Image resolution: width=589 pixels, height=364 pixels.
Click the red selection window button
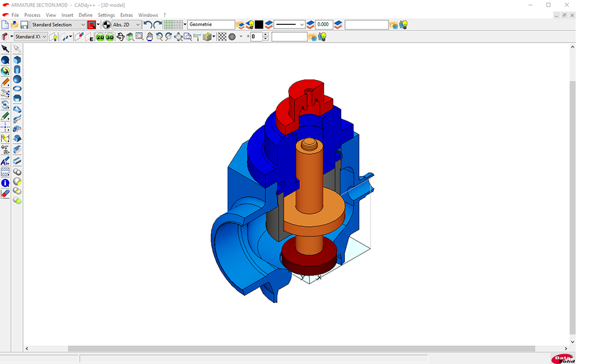pos(92,25)
